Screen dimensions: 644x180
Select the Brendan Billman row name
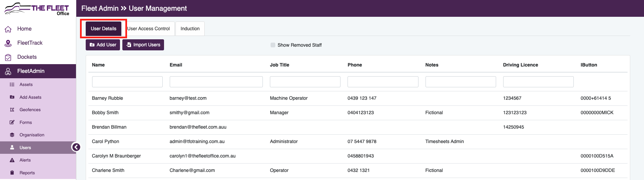[x=109, y=127]
